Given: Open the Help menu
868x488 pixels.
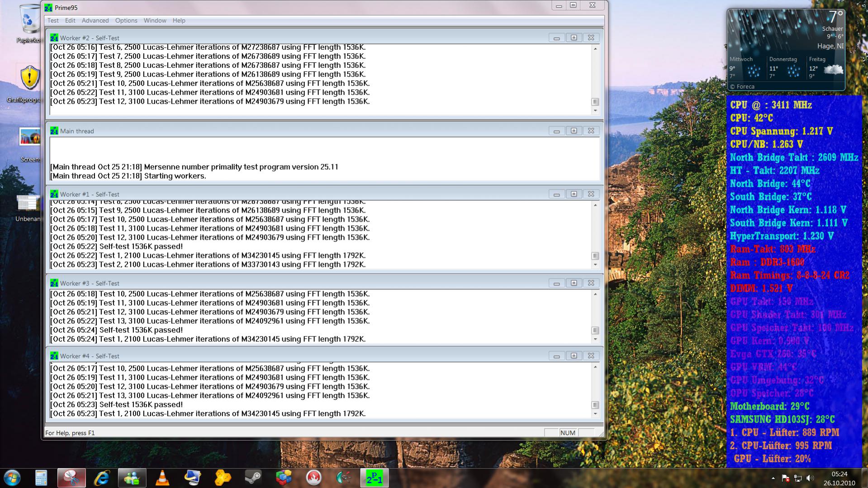Looking at the screenshot, I should (x=179, y=20).
